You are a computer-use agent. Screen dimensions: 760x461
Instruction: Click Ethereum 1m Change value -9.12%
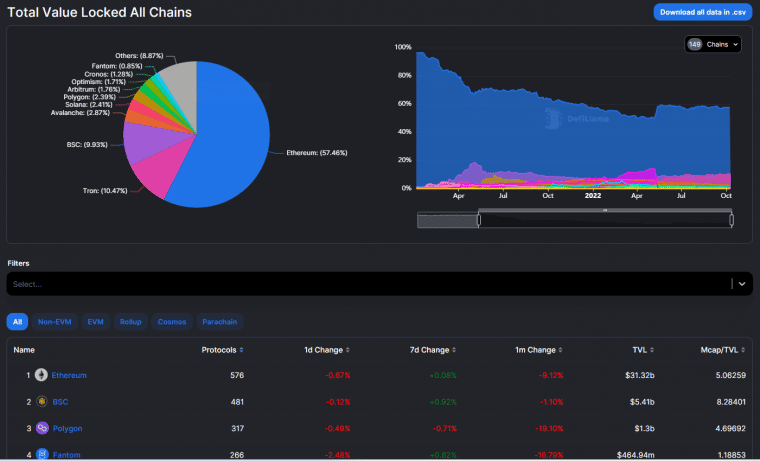551,375
